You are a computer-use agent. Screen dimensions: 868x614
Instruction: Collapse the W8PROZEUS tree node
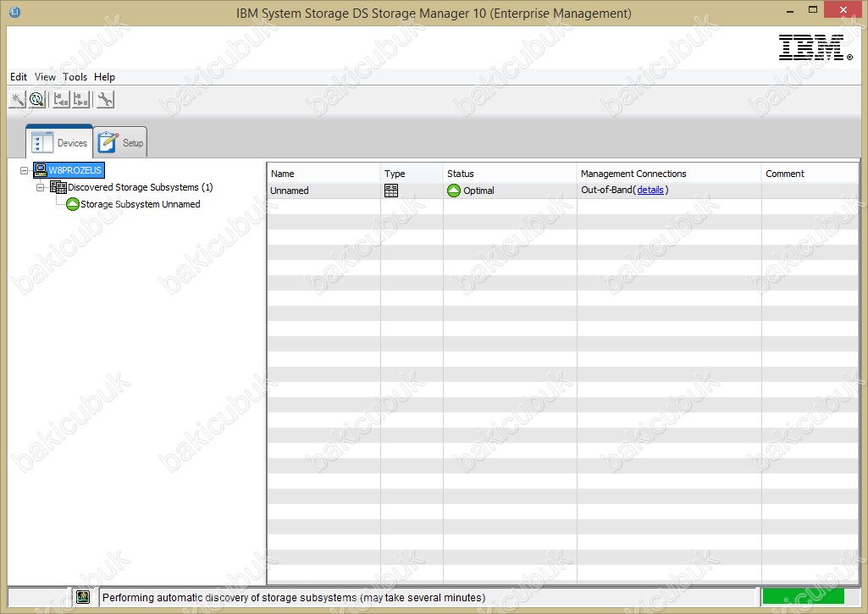(x=24, y=170)
